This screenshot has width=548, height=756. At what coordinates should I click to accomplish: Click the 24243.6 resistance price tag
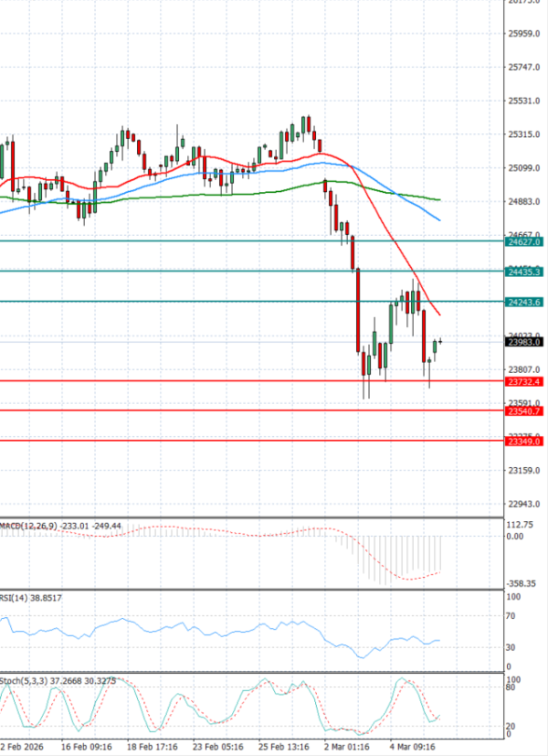pos(525,303)
